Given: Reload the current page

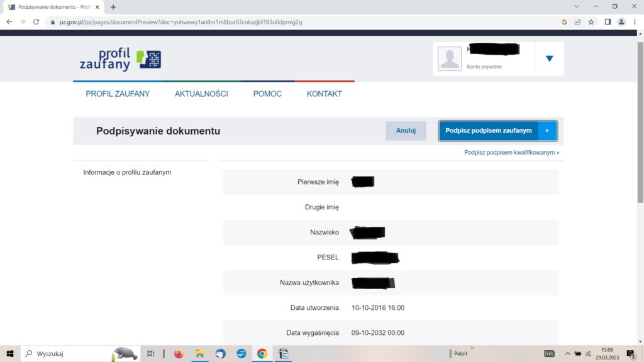Looking at the screenshot, I should [36, 22].
